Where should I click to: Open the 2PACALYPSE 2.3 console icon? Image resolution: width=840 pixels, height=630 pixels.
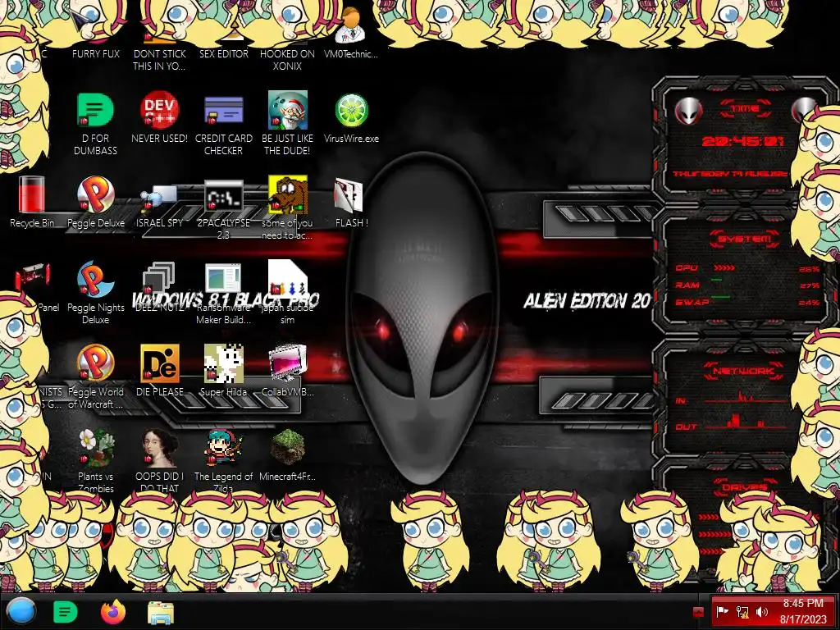(x=223, y=196)
